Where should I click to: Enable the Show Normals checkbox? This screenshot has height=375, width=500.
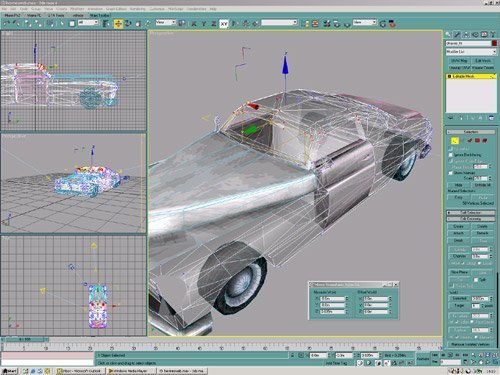point(451,173)
